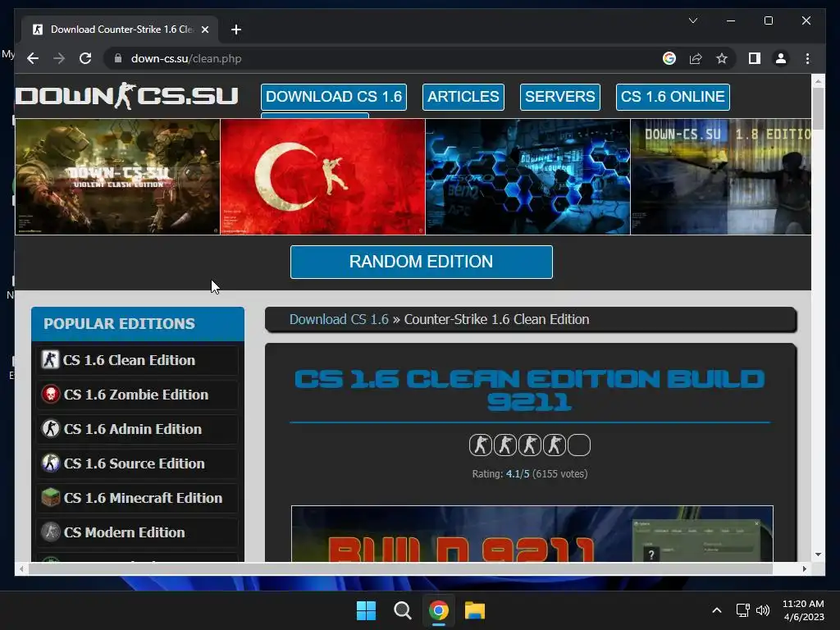840x630 pixels.
Task: Open the Build 9211 screenshot image
Action: pyautogui.click(x=532, y=533)
